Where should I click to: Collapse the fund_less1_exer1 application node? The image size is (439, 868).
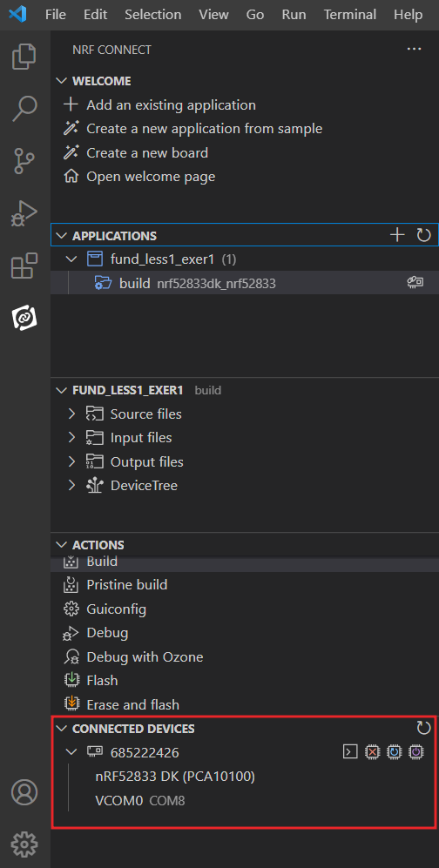point(71,259)
